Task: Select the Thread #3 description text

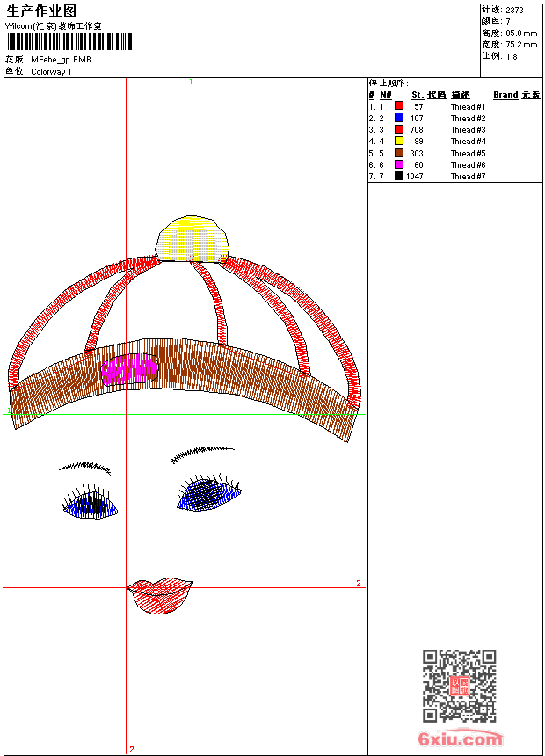Action: [468, 130]
